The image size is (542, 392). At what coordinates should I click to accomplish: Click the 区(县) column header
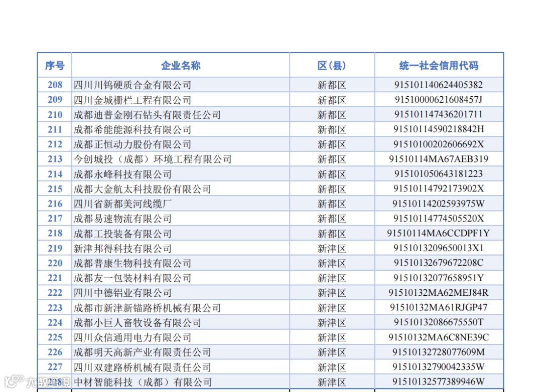332,65
